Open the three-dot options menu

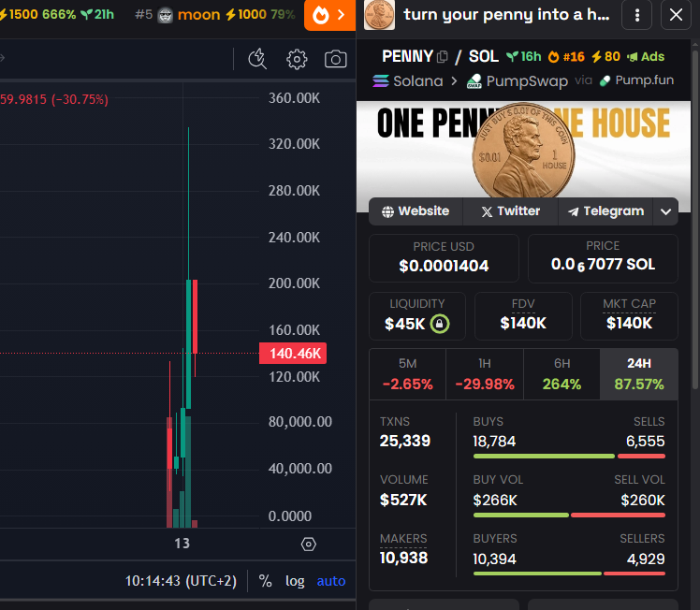(x=637, y=15)
